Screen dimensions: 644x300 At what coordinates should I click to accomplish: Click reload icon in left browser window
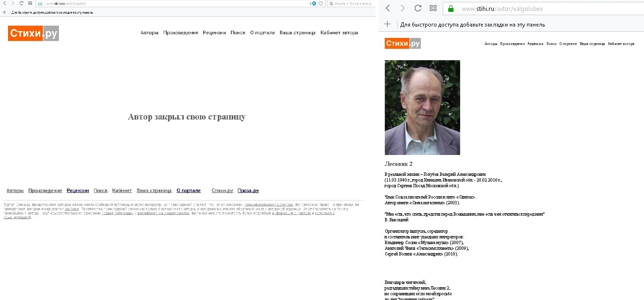click(x=21, y=3)
